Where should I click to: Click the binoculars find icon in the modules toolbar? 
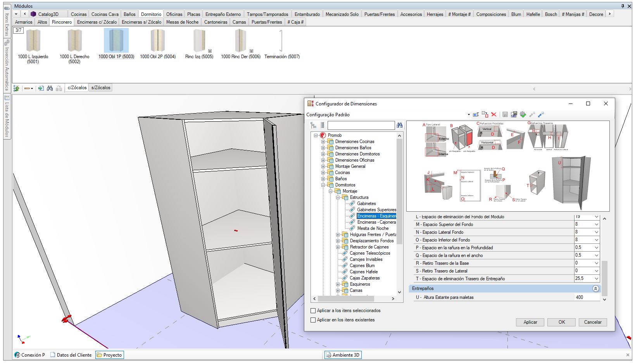pos(50,88)
